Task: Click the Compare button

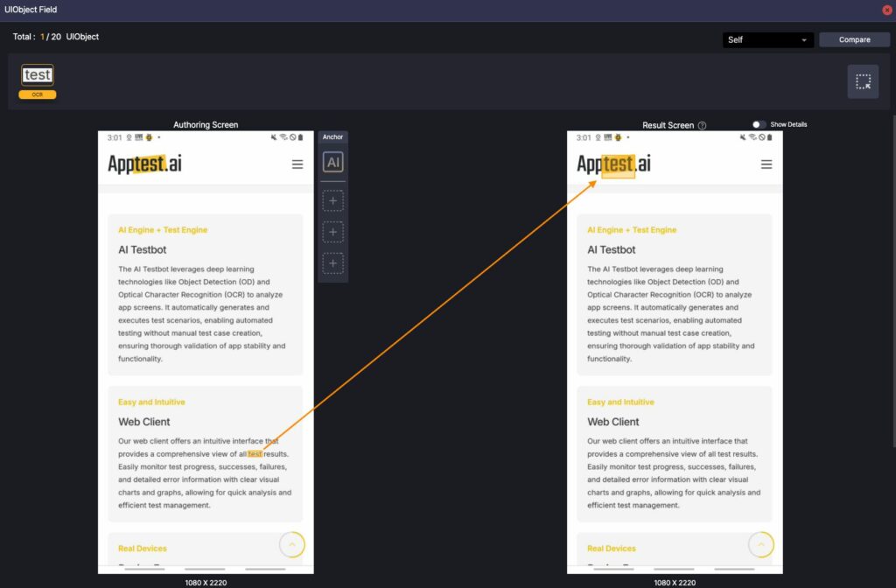Action: (854, 39)
